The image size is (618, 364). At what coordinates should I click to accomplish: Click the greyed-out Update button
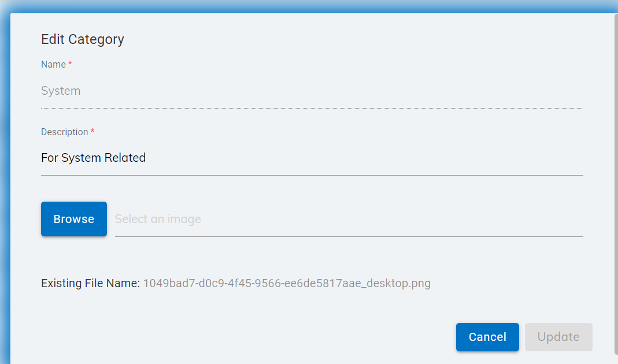[x=558, y=337]
